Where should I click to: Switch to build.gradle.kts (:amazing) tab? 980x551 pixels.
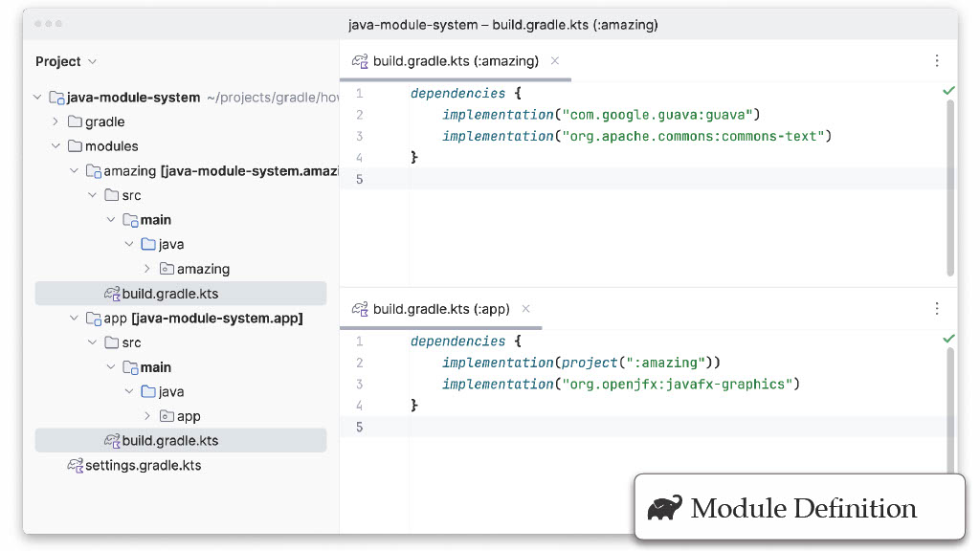(x=456, y=61)
